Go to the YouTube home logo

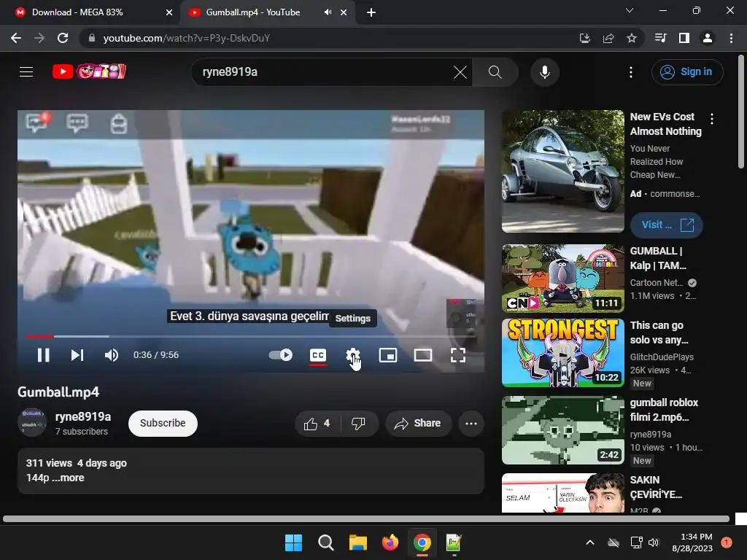(x=89, y=71)
